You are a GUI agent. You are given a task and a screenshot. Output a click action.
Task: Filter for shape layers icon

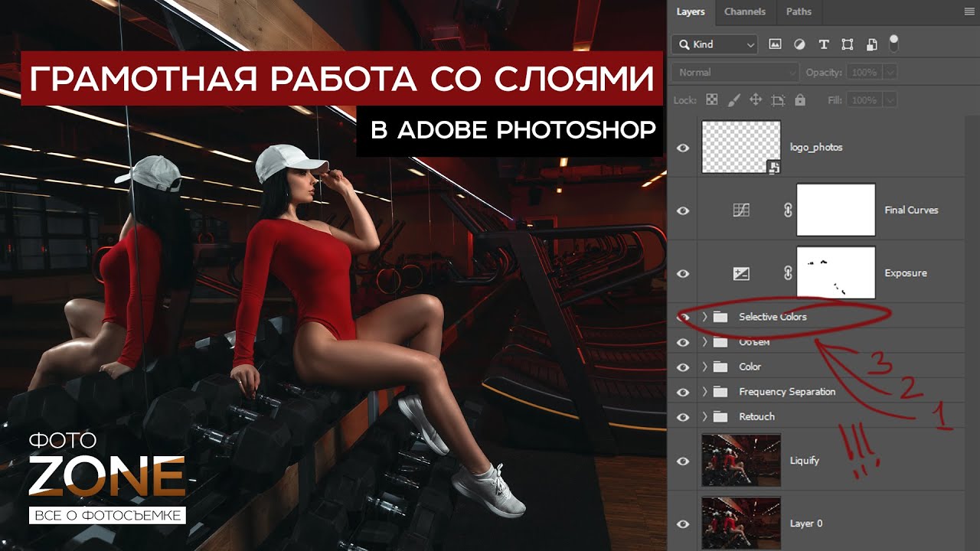[x=848, y=44]
